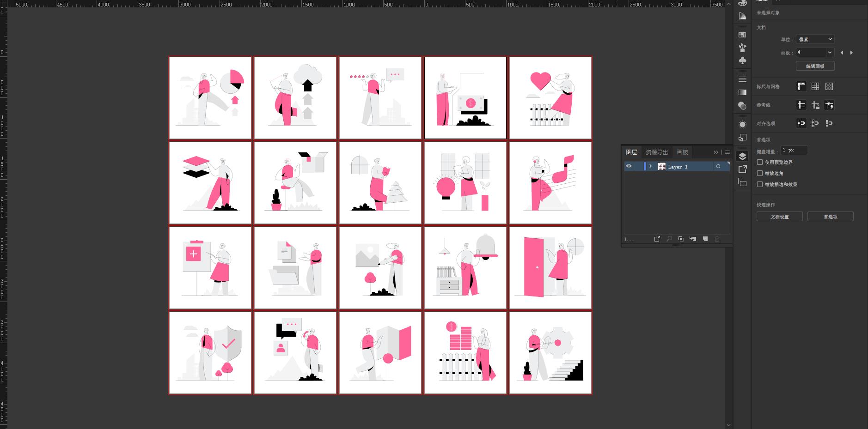The width and height of the screenshot is (868, 429).
Task: Expand Layer 1 contents chevron
Action: point(650,166)
